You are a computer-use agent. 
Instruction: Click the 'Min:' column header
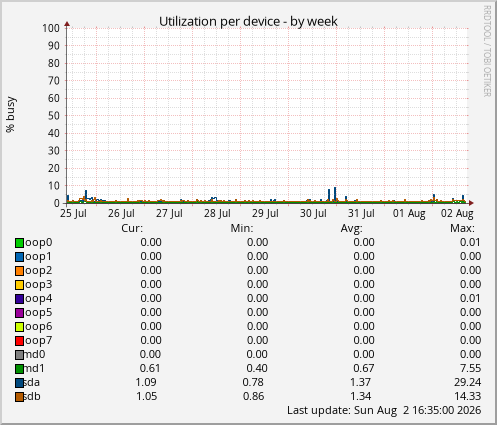point(242,228)
